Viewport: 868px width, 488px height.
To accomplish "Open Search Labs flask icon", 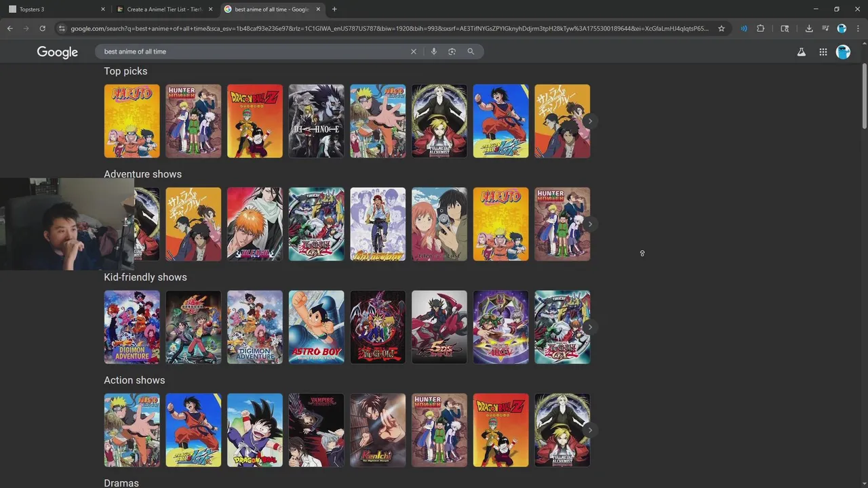I will tap(802, 52).
